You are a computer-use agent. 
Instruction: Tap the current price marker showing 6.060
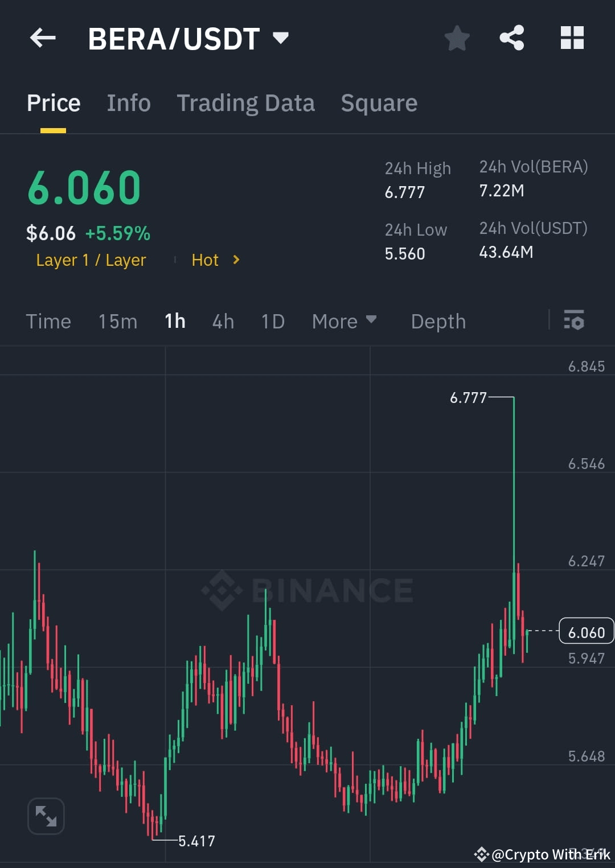586,632
